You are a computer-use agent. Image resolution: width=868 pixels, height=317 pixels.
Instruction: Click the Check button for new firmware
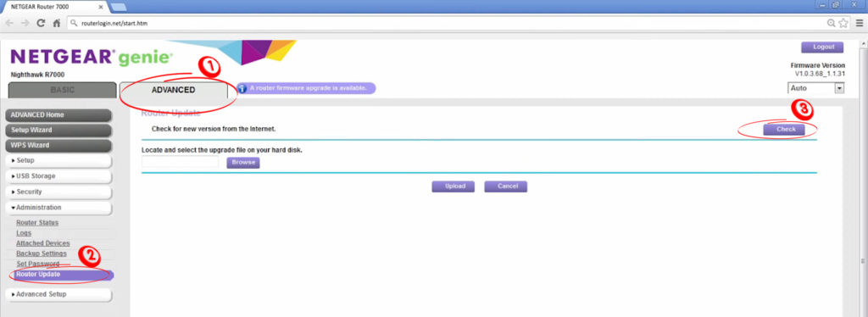tap(786, 130)
